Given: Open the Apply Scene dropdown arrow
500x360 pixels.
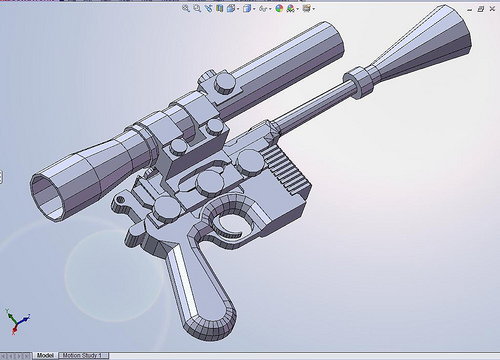Looking at the screenshot, I should (x=298, y=9).
